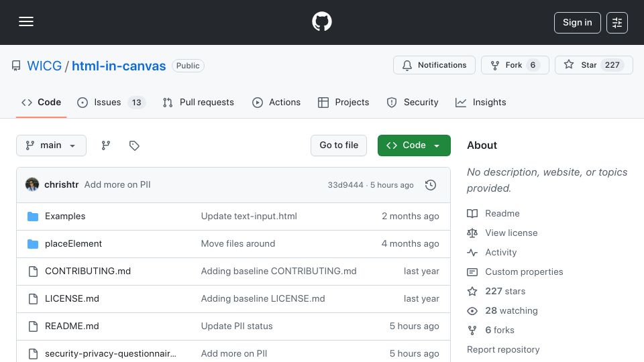The height and width of the screenshot is (362, 644).
Task: Open the 'Adding baseline LICENSE.md' commit message
Action: click(263, 299)
